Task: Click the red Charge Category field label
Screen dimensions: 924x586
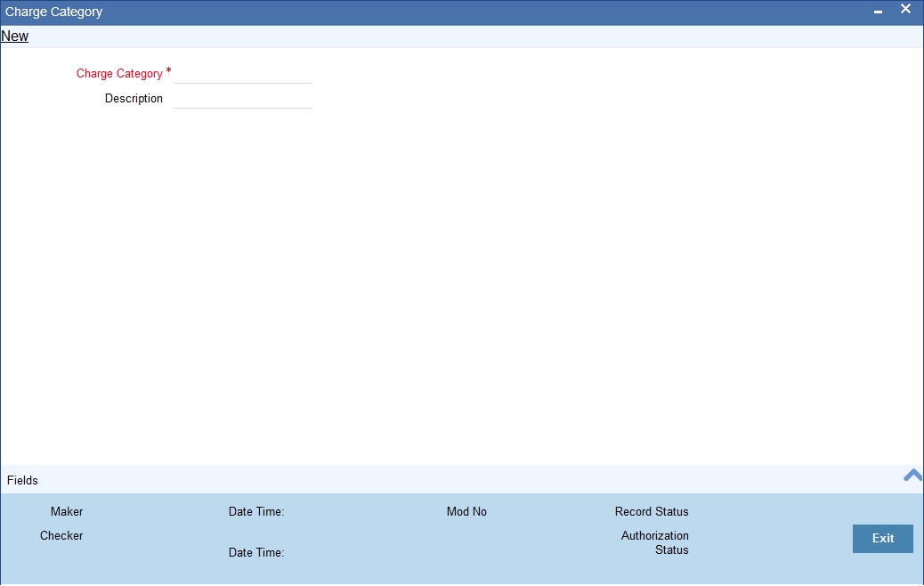Action: (119, 74)
